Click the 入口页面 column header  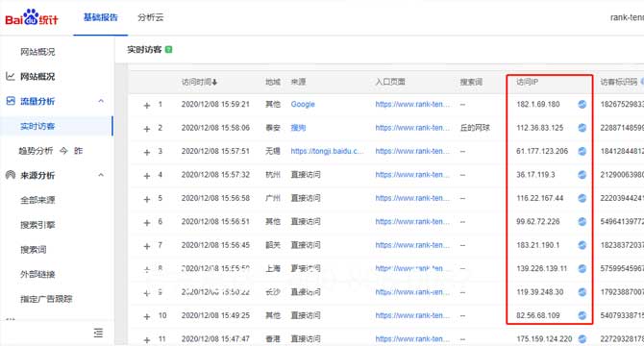390,82
